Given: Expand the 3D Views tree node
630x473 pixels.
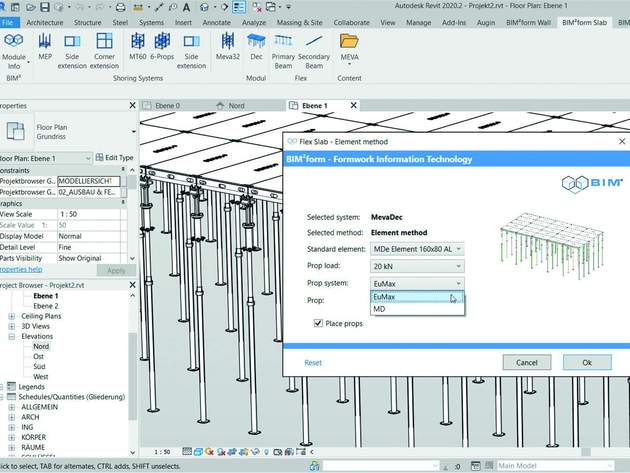Looking at the screenshot, I should tap(12, 326).
